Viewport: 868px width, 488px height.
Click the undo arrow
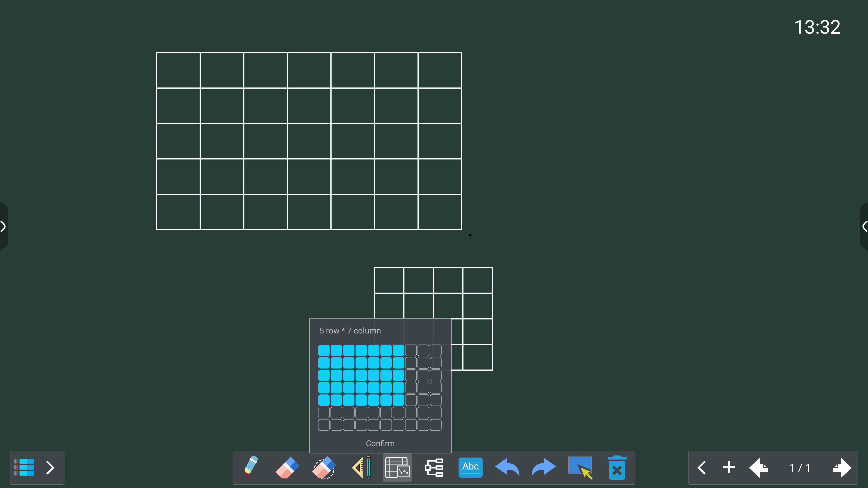tap(507, 467)
